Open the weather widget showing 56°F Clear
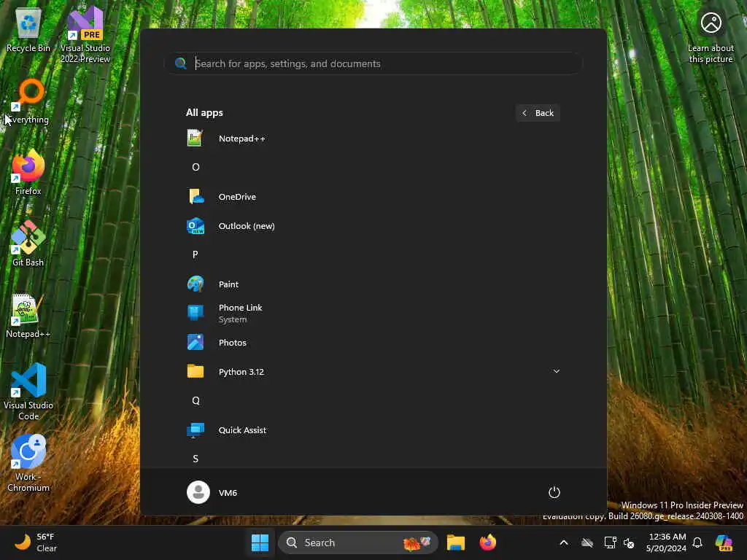This screenshot has width=747, height=560. coord(36,542)
